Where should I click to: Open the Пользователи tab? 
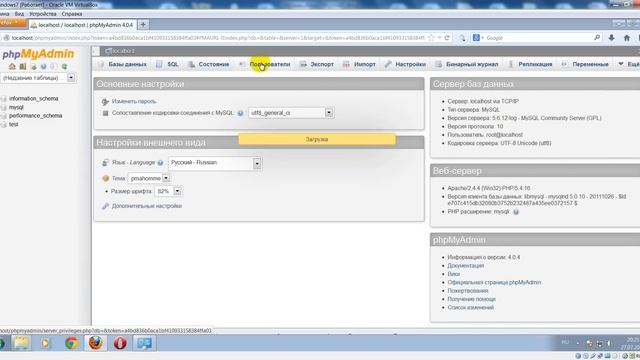pyautogui.click(x=264, y=64)
